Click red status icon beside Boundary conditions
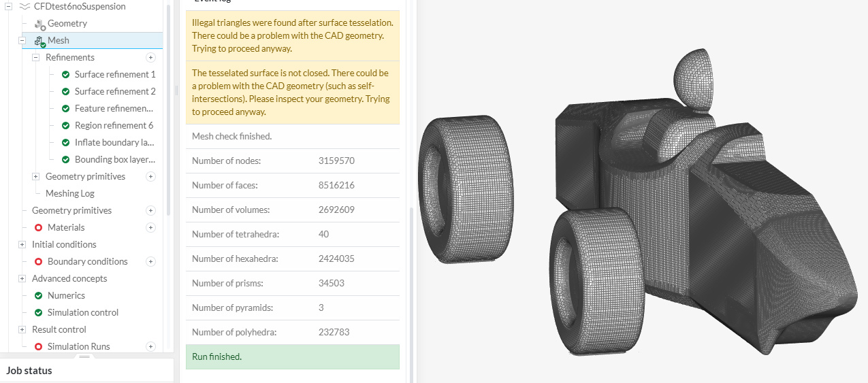This screenshot has width=868, height=383. (39, 262)
